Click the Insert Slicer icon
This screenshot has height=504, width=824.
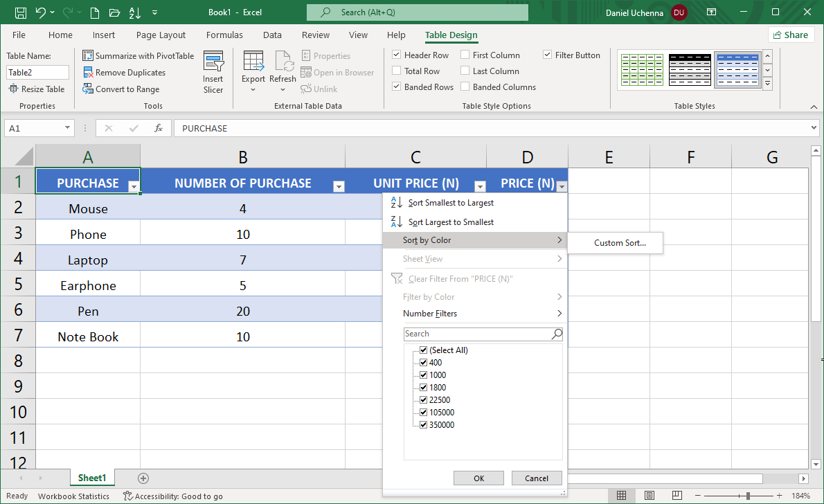point(213,62)
